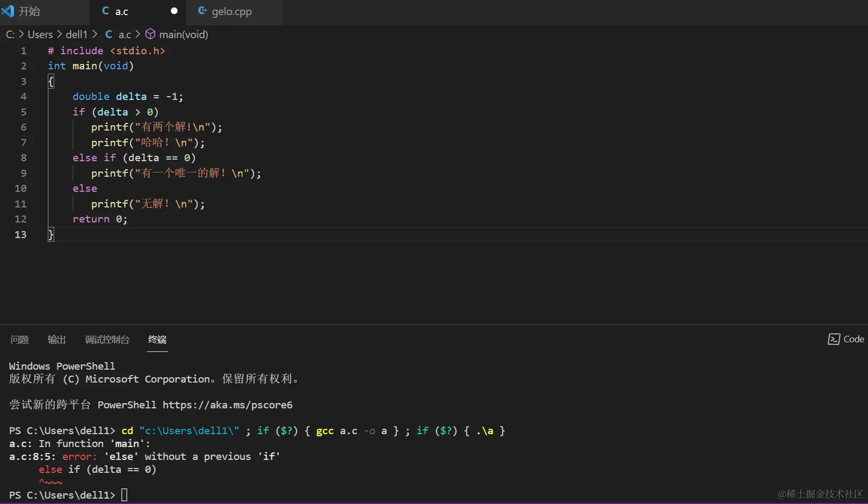
Task: Switch to the 调试控制台 panel
Action: (x=107, y=340)
